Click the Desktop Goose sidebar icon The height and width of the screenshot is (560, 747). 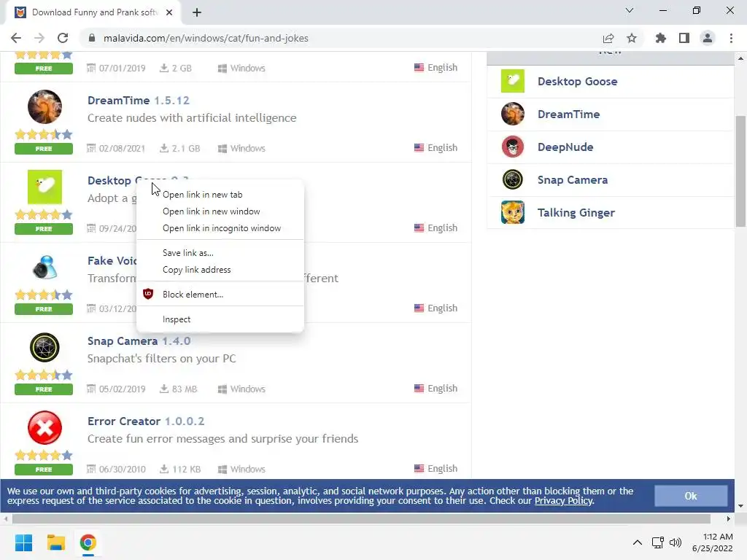tap(513, 82)
